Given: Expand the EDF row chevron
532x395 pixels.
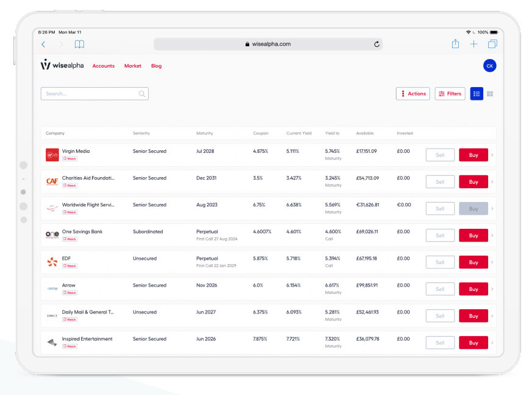Looking at the screenshot, I should pyautogui.click(x=492, y=262).
